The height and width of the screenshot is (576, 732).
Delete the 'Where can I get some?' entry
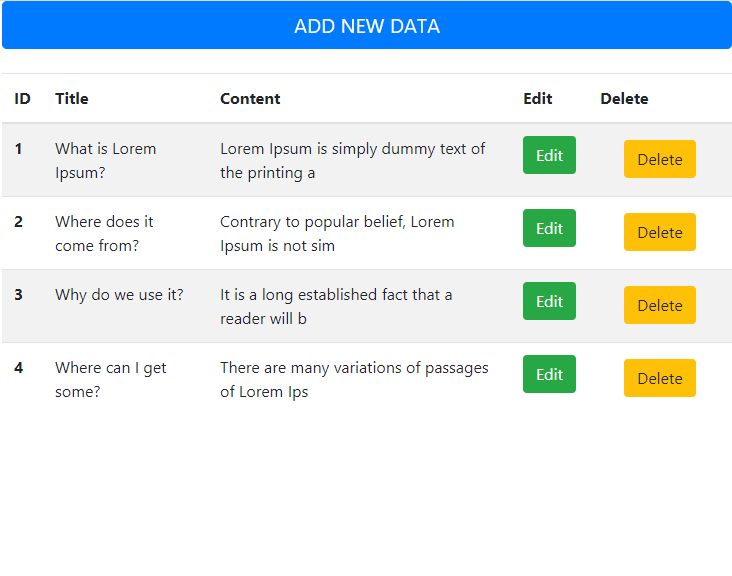(x=660, y=378)
